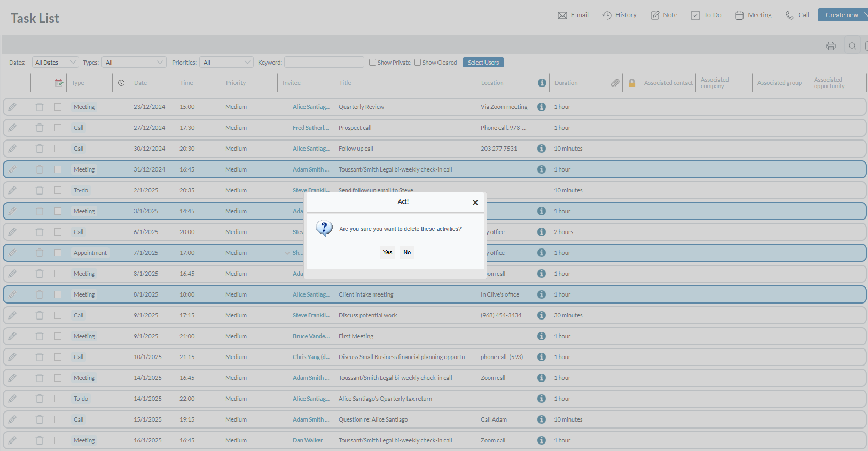Edit the Quarterly Review meeting with pencil icon
Viewport: 868px width, 451px height.
point(12,107)
